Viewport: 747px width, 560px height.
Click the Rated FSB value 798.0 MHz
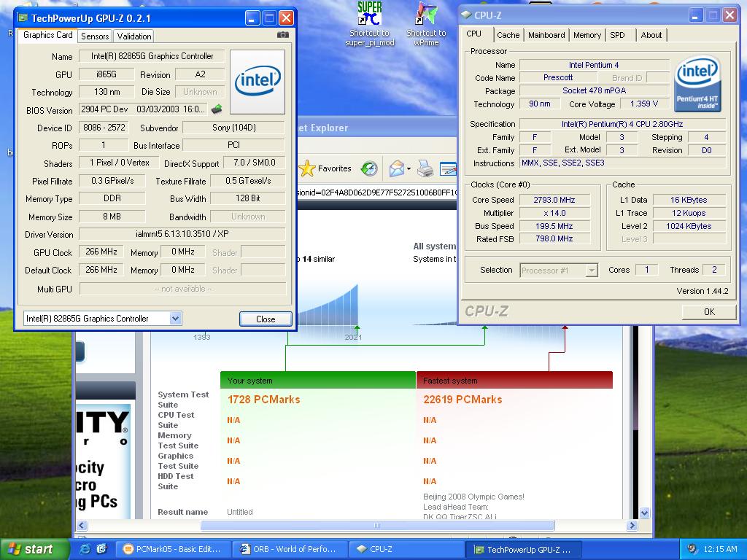pos(554,238)
